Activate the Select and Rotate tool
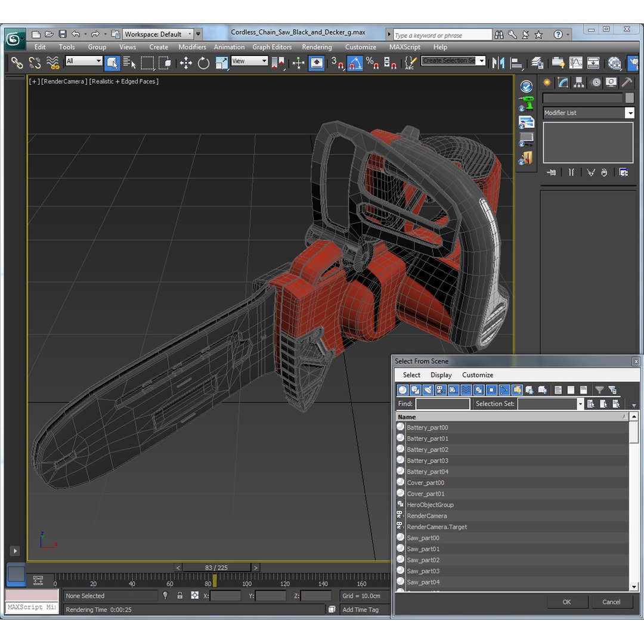This screenshot has width=644, height=644. [x=203, y=63]
